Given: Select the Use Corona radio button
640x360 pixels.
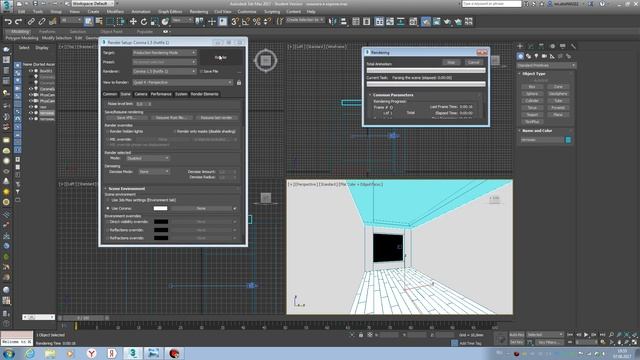Looking at the screenshot, I should point(108,209).
